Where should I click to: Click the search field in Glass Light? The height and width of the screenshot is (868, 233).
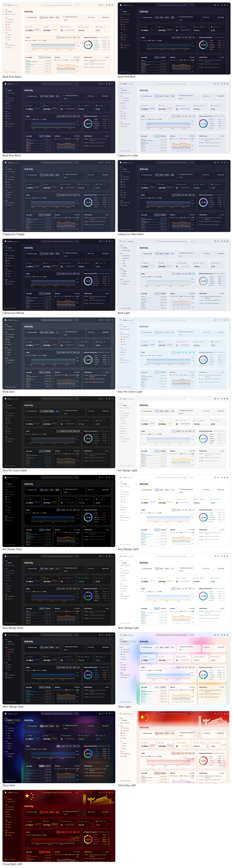click(x=175, y=635)
